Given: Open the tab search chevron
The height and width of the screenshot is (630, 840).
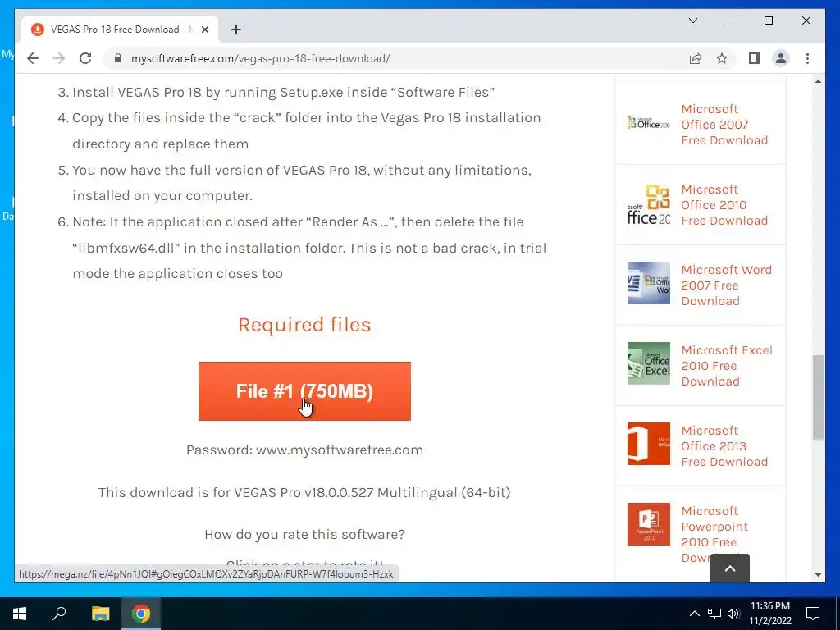Looking at the screenshot, I should pyautogui.click(x=692, y=21).
